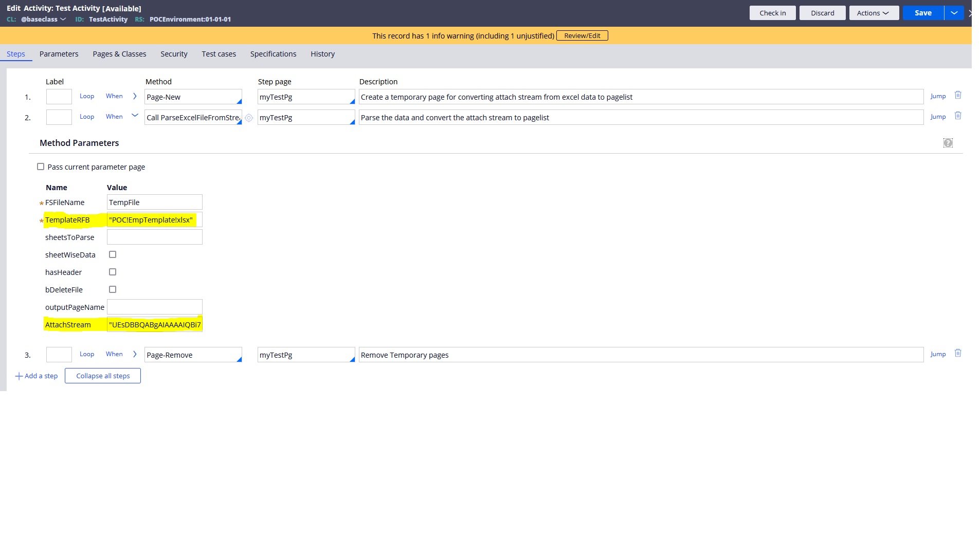
Task: Switch to the Steps tab
Action: point(16,54)
